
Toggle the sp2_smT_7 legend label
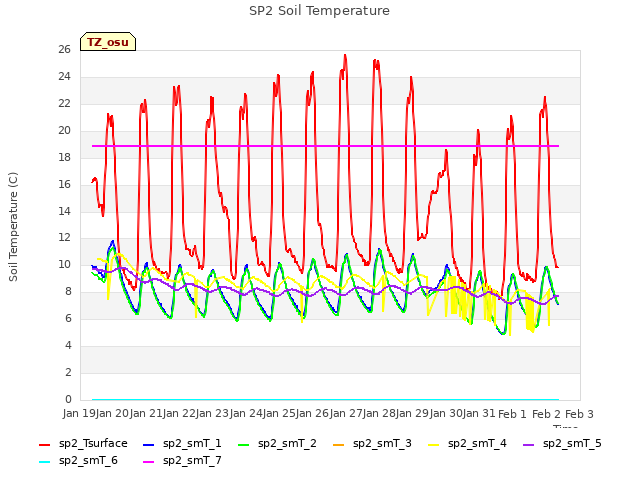click(x=192, y=461)
